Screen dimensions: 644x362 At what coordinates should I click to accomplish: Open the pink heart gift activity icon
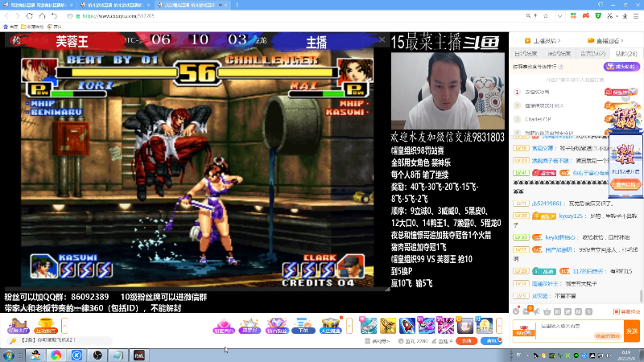[x=224, y=326]
